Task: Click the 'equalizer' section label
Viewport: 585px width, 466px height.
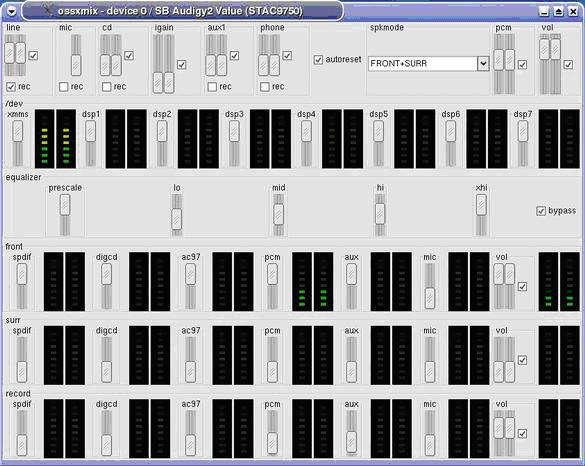Action: coord(23,178)
